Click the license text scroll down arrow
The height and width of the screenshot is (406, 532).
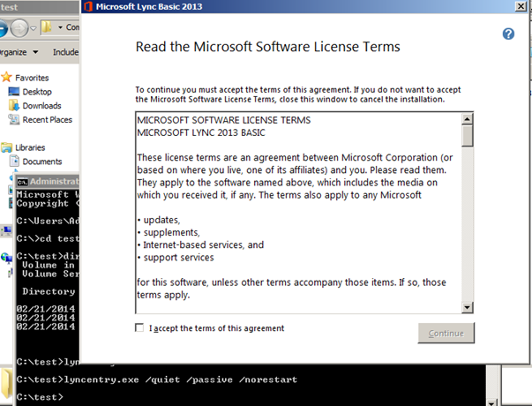click(x=468, y=307)
